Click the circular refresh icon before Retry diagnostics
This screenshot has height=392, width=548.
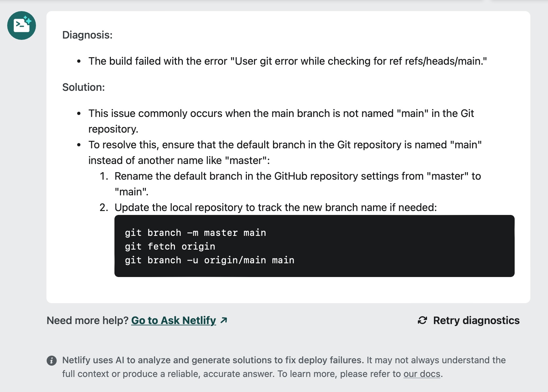click(422, 320)
